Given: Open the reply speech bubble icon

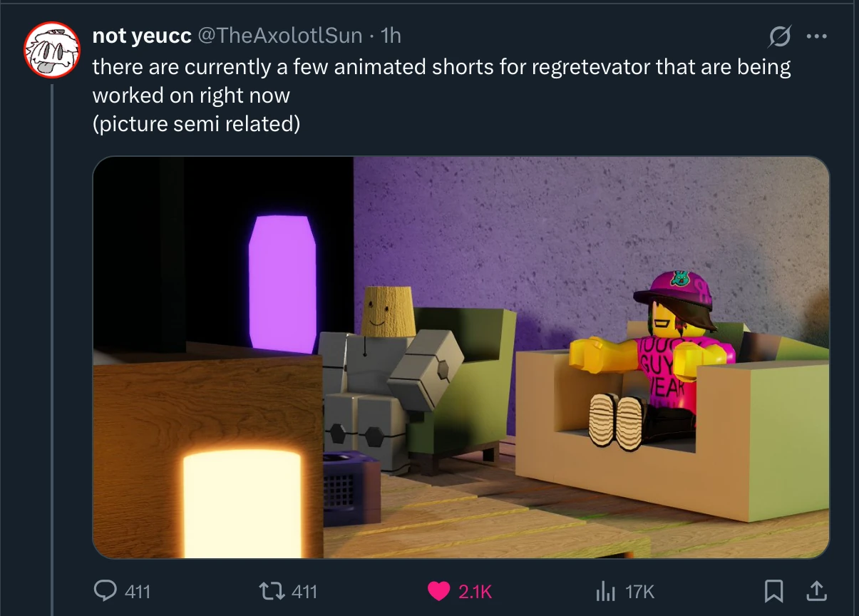Looking at the screenshot, I should (106, 590).
